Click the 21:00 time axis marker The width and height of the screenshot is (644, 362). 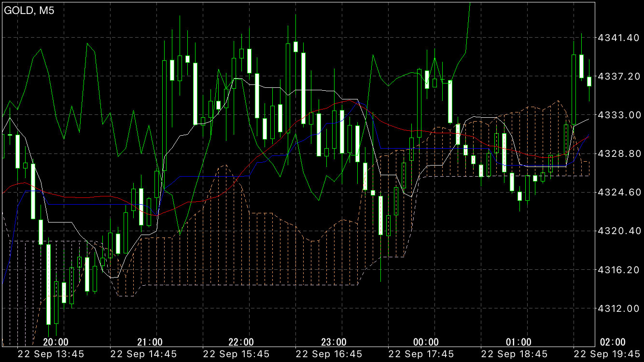click(x=150, y=342)
